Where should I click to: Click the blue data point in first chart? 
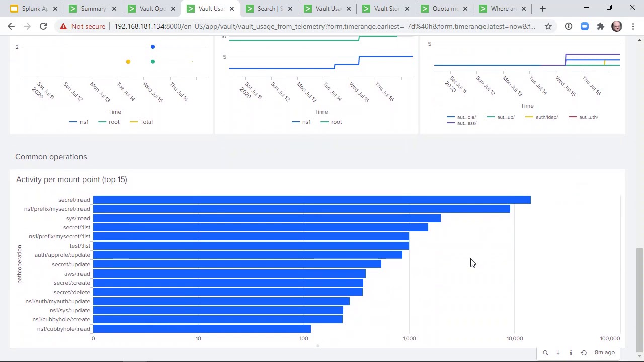click(x=153, y=47)
